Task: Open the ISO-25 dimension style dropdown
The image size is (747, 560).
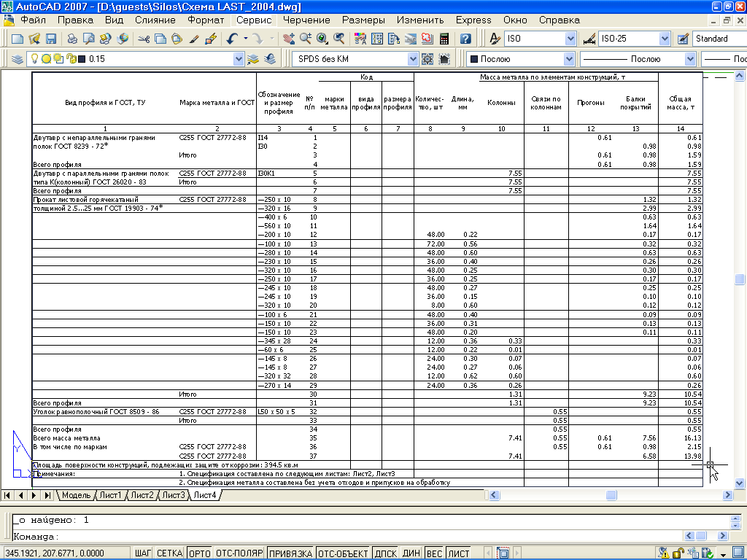Action: [664, 39]
